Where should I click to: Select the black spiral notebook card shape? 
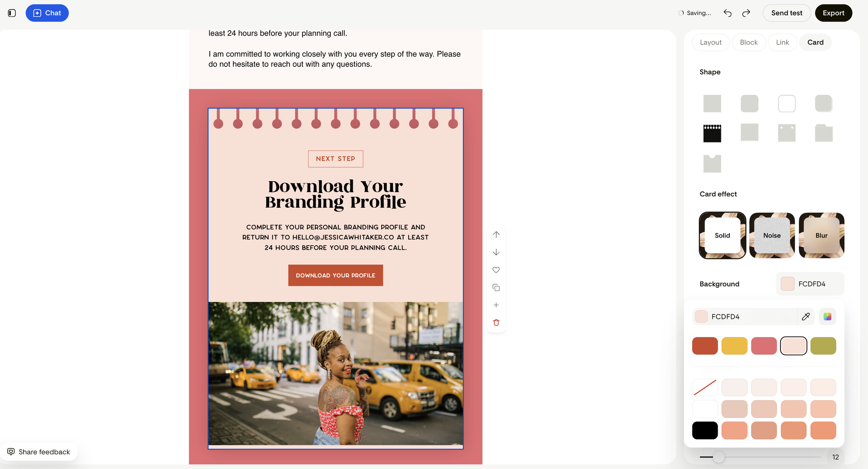(712, 133)
